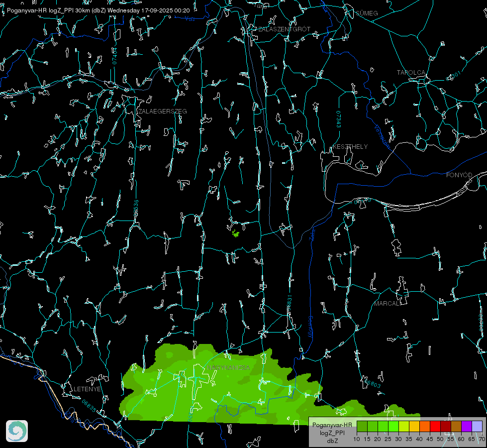Select the road number 06803 label

373,384
